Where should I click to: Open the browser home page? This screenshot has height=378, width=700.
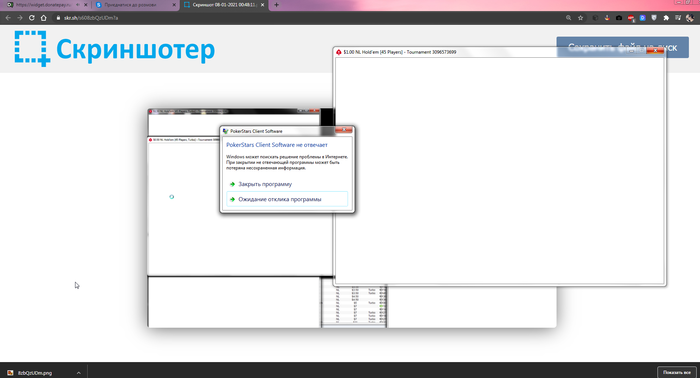click(43, 18)
